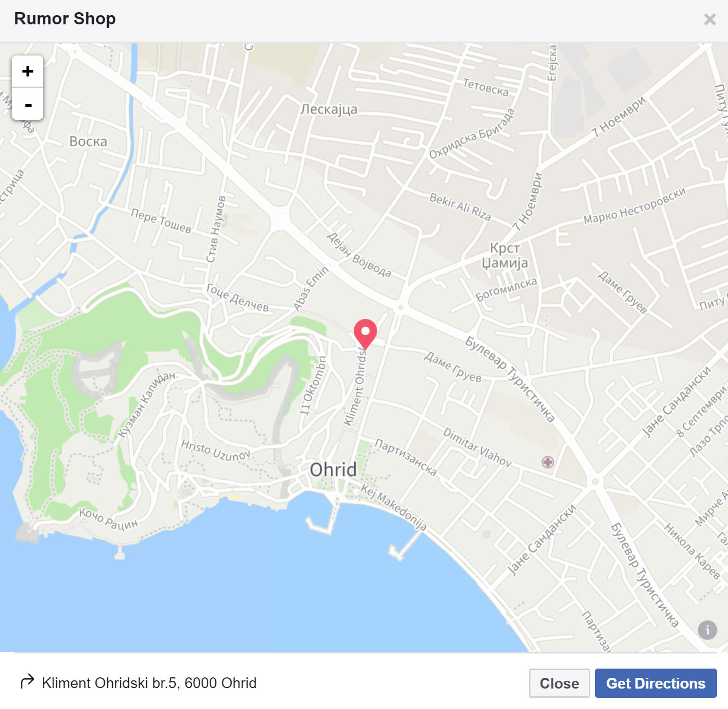Click the Dimitar Vlahov street label
Viewport: 728px width, 709px height.
pyautogui.click(x=477, y=447)
